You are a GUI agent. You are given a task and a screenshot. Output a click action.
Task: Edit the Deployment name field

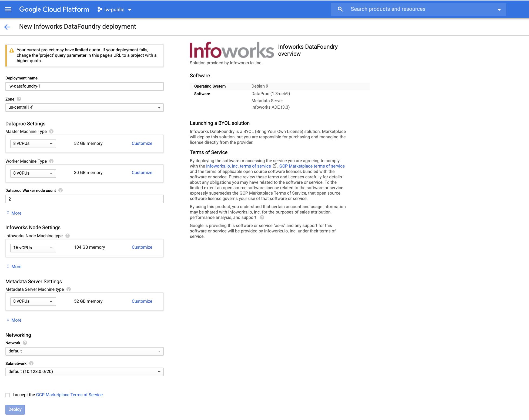click(84, 86)
